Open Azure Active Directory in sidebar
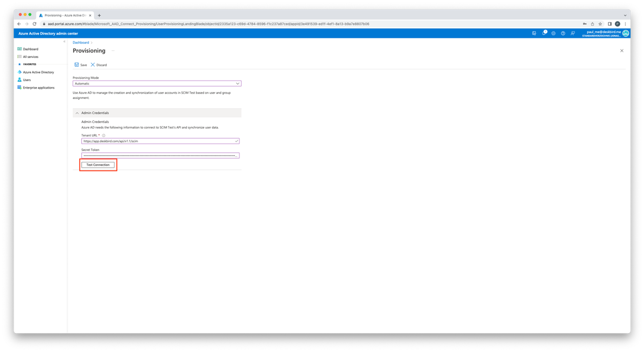The height and width of the screenshot is (351, 644). pyautogui.click(x=38, y=72)
